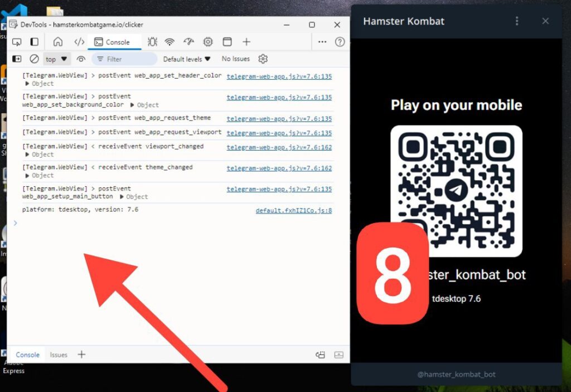Open the top JavaScript context dropdown
Image resolution: width=571 pixels, height=392 pixels.
coord(56,59)
